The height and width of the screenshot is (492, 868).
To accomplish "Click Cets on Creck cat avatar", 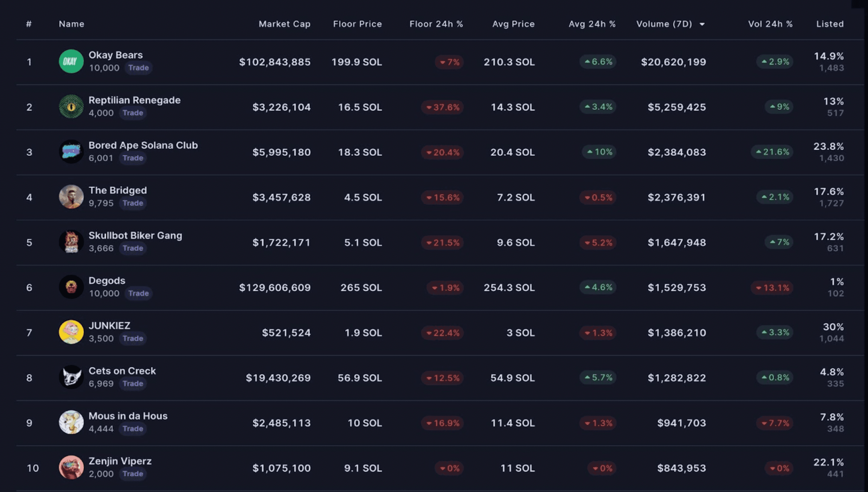I will click(x=71, y=377).
